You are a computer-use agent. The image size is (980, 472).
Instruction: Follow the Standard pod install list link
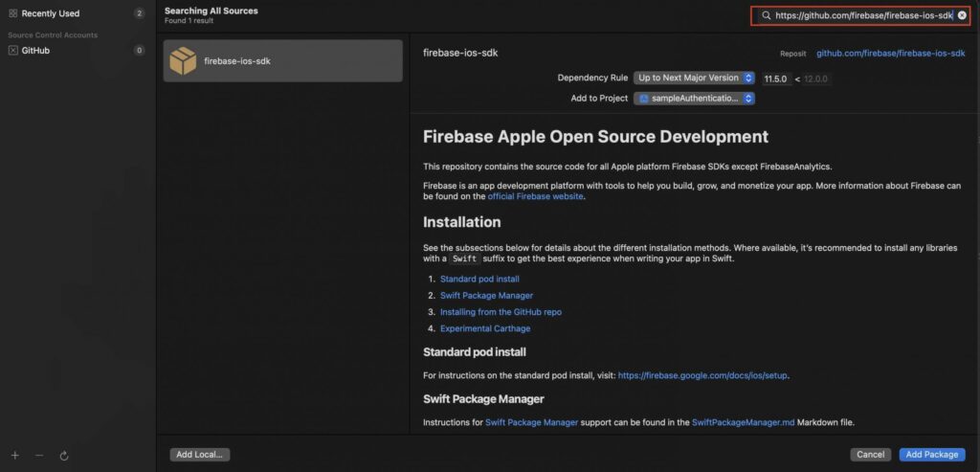click(x=479, y=279)
